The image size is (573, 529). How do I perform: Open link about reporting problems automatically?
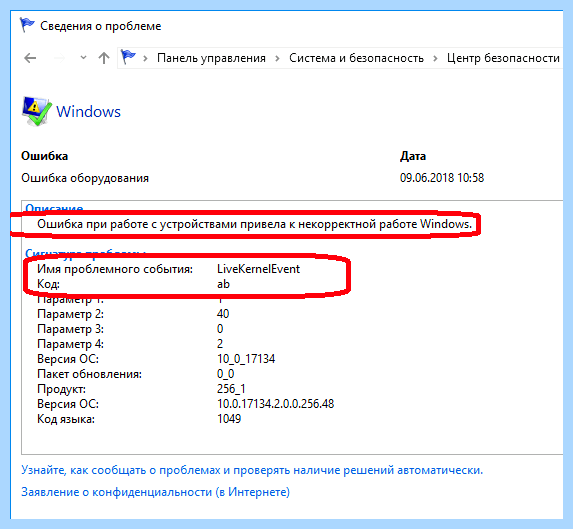[252, 470]
